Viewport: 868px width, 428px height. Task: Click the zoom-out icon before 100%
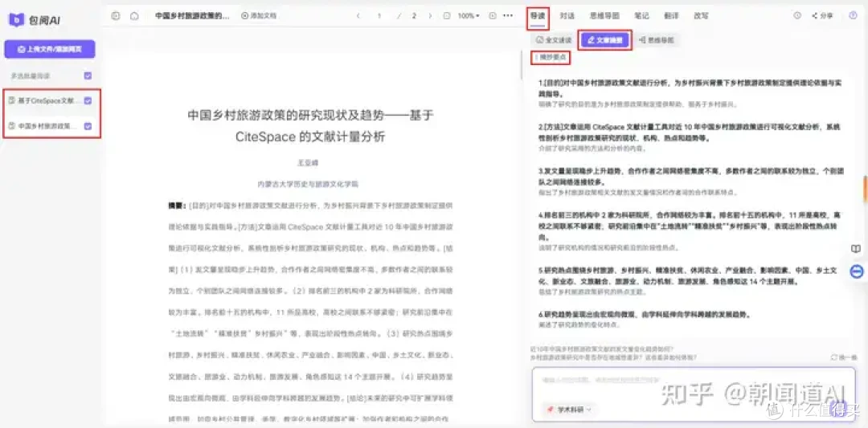pos(447,16)
